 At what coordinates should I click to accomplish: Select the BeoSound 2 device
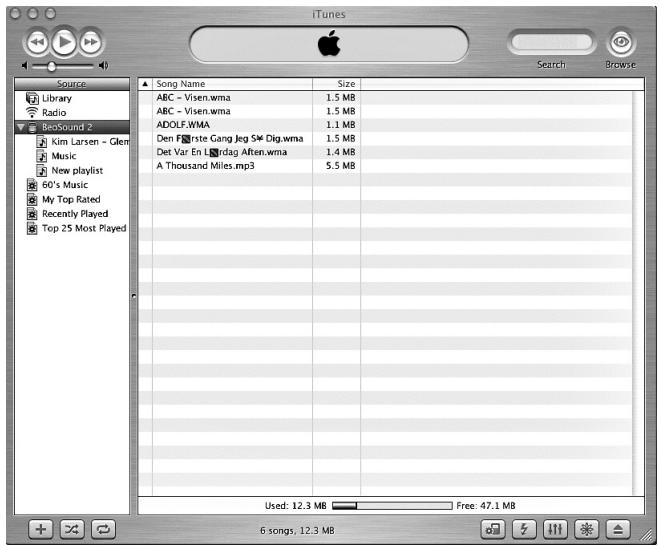(72, 127)
